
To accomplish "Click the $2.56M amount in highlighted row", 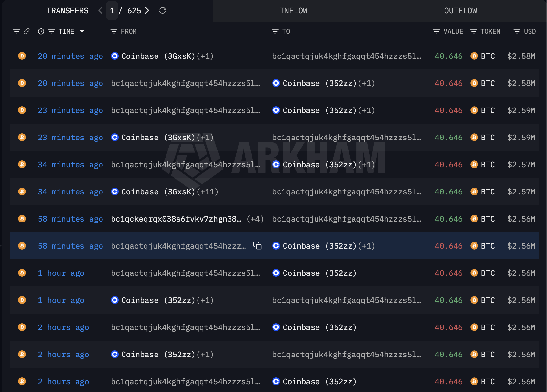I will click(521, 246).
